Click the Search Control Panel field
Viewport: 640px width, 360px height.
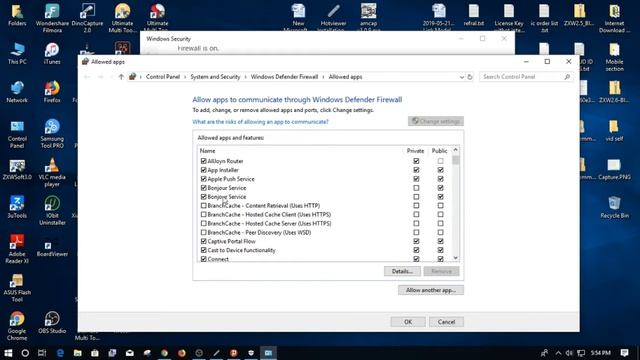(x=526, y=77)
